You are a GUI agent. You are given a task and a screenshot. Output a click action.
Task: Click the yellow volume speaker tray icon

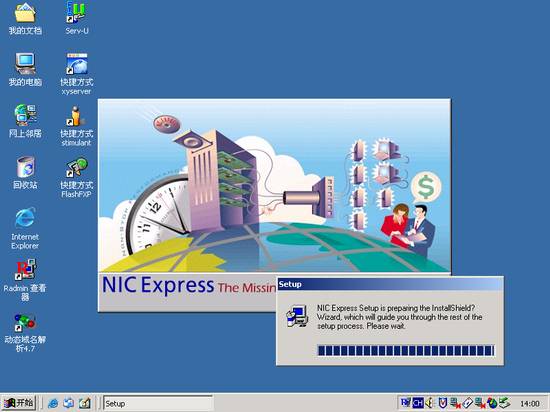click(430, 403)
